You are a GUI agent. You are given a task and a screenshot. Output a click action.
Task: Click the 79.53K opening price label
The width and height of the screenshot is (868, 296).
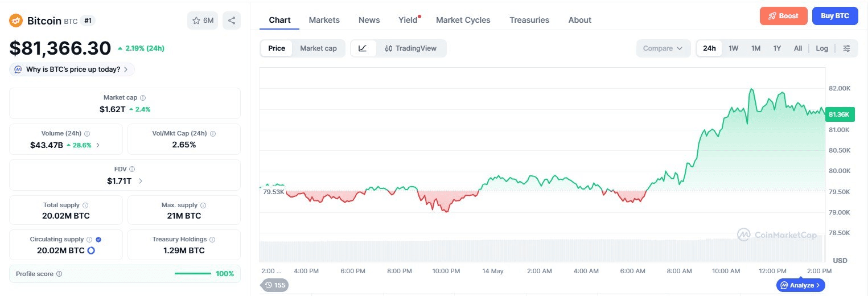tap(273, 192)
